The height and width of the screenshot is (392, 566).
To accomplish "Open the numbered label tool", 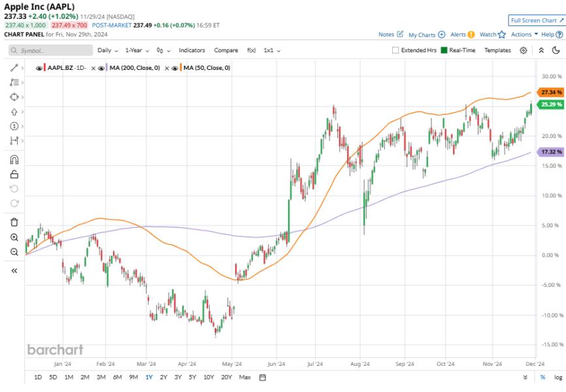I will coord(14,126).
